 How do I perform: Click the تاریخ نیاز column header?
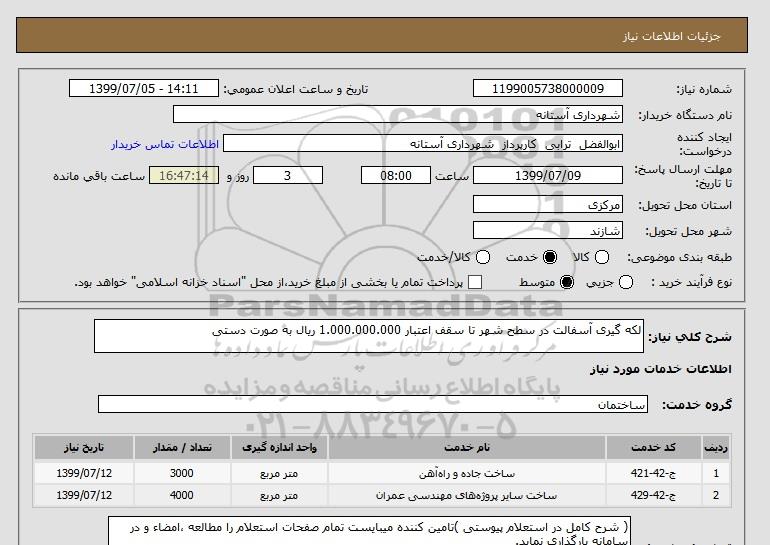[83, 447]
